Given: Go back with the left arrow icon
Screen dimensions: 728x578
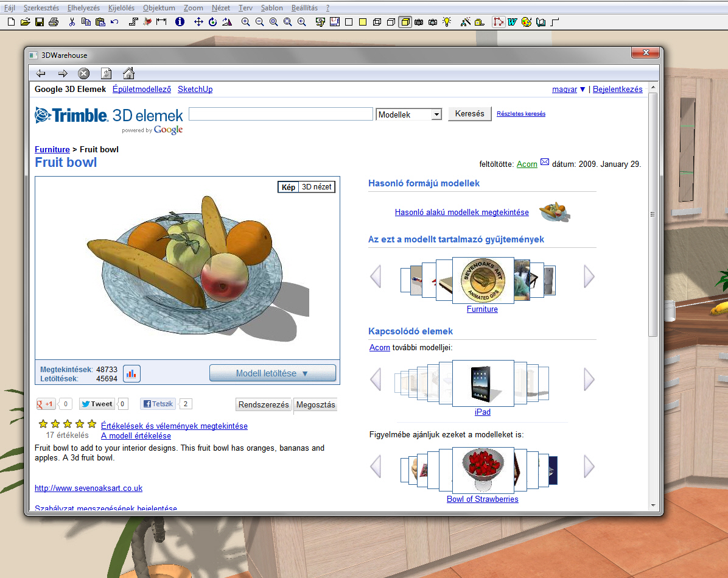Looking at the screenshot, I should [41, 74].
